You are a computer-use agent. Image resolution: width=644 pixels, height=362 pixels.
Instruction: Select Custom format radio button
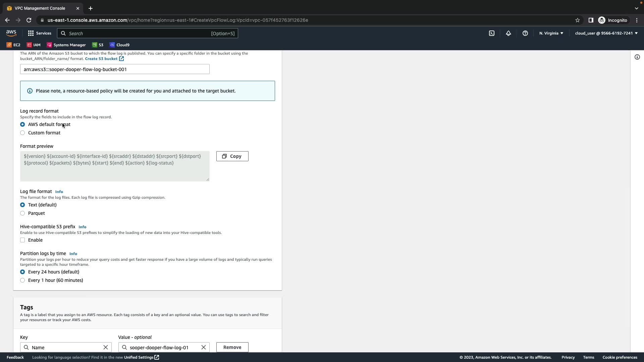pos(22,133)
